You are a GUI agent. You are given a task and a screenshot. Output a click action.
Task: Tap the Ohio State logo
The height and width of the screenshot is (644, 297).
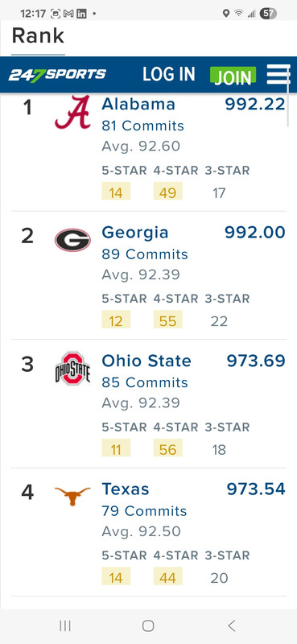pos(72,369)
